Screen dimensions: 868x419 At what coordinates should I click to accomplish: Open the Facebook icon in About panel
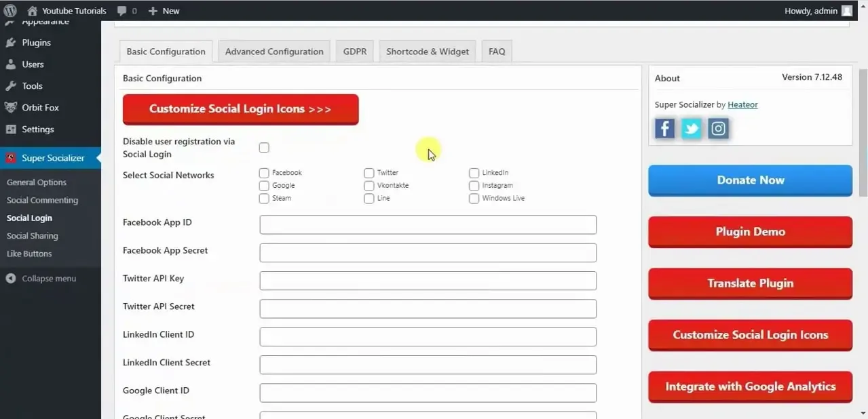coord(664,128)
